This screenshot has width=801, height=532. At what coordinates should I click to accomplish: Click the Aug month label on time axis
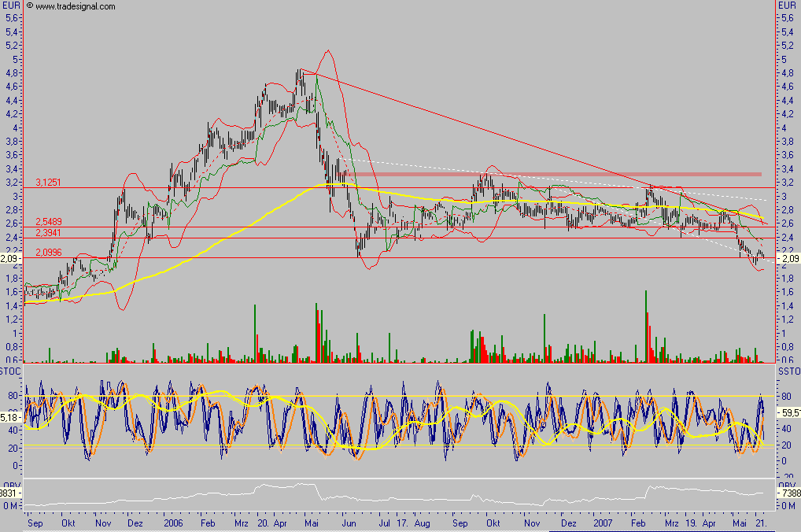pos(422,523)
